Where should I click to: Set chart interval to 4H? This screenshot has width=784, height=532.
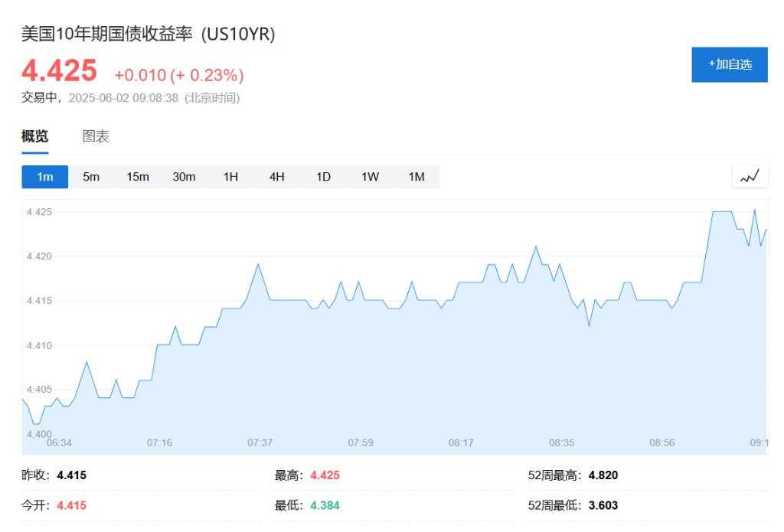pos(277,177)
